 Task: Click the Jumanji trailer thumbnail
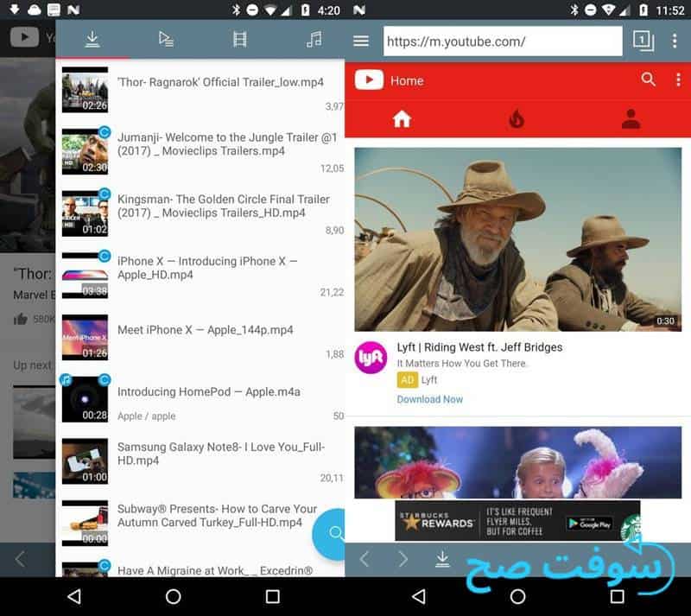coord(85,152)
